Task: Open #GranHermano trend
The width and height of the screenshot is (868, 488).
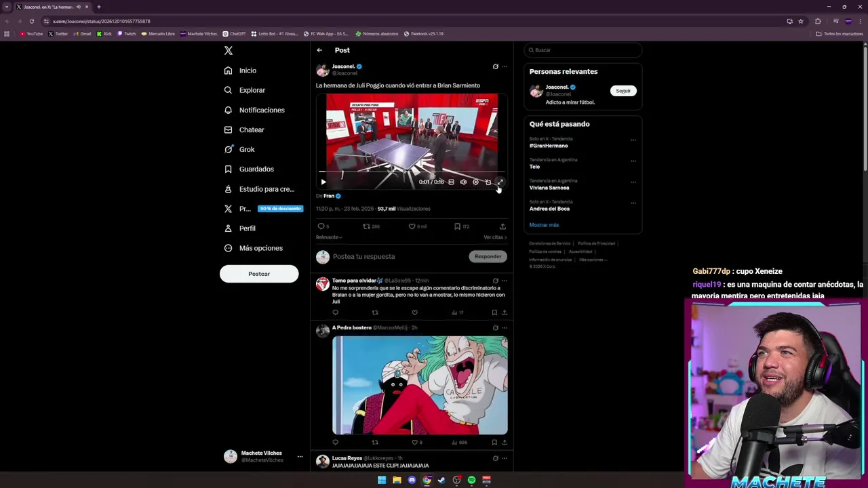Action: (549, 146)
